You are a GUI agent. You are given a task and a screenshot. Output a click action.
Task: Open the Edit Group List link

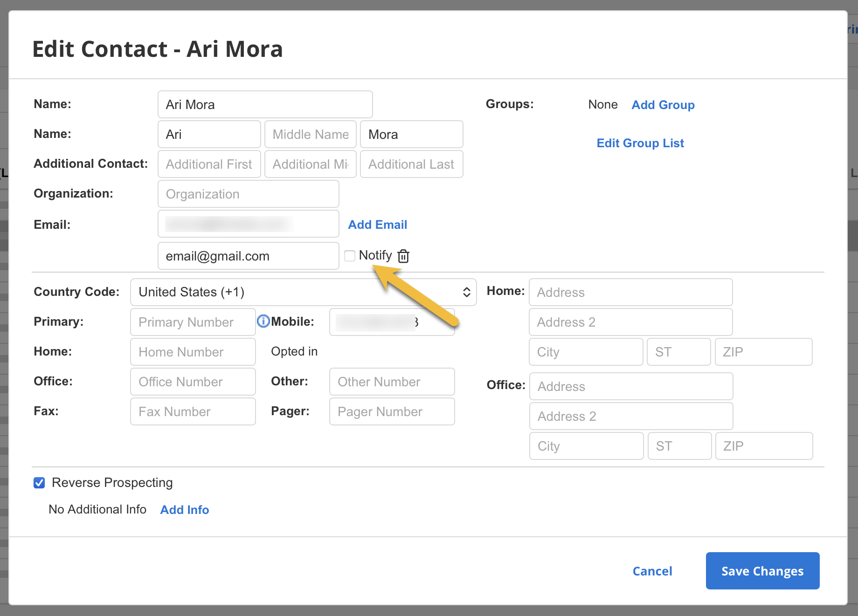pos(640,143)
